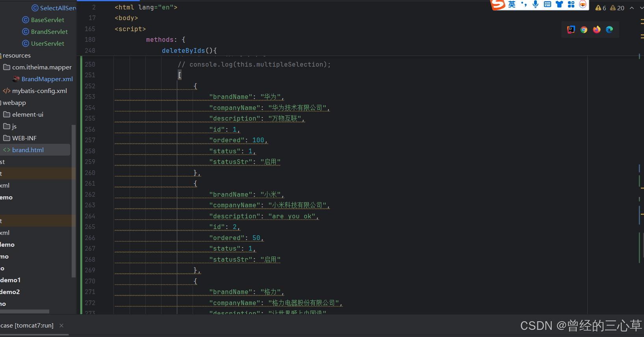Open page in Edge browser
The height and width of the screenshot is (337, 644).
pos(609,30)
